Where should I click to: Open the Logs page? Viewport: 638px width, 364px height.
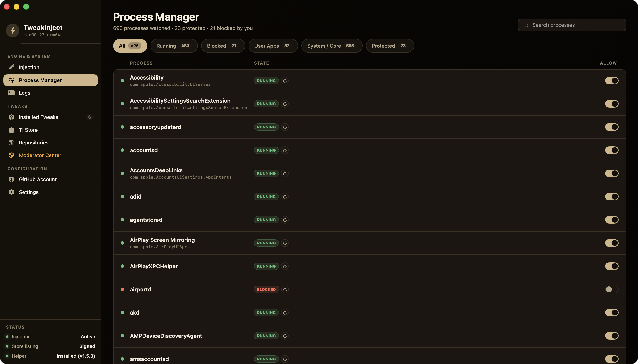50,93
